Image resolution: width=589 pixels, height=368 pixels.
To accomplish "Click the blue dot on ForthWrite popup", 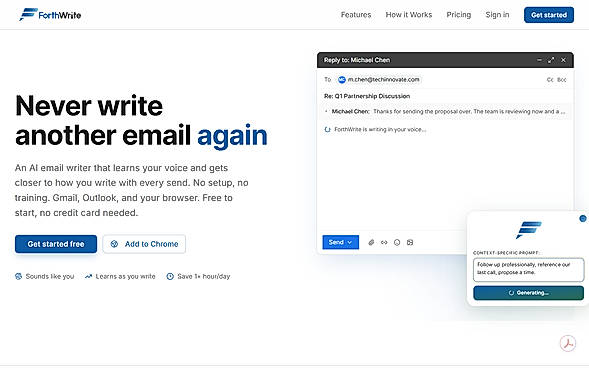I will pyautogui.click(x=583, y=218).
